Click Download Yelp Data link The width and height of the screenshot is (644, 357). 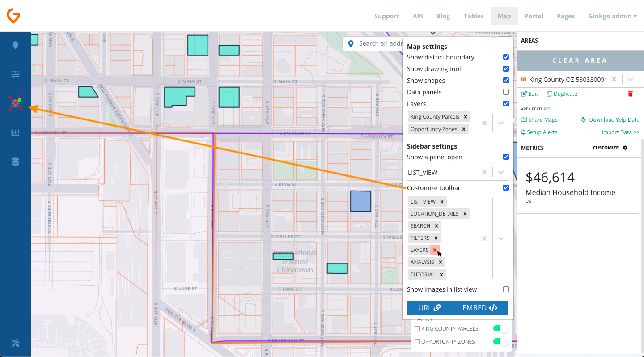pyautogui.click(x=610, y=120)
